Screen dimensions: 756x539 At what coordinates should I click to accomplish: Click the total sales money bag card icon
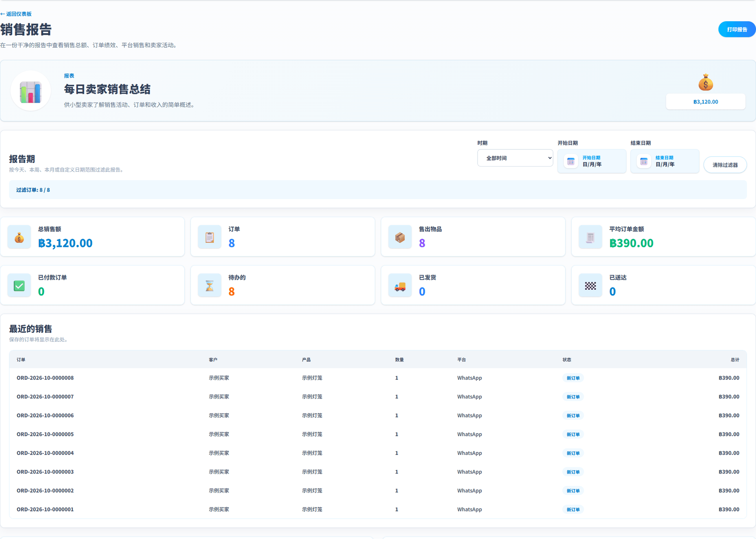[19, 237]
